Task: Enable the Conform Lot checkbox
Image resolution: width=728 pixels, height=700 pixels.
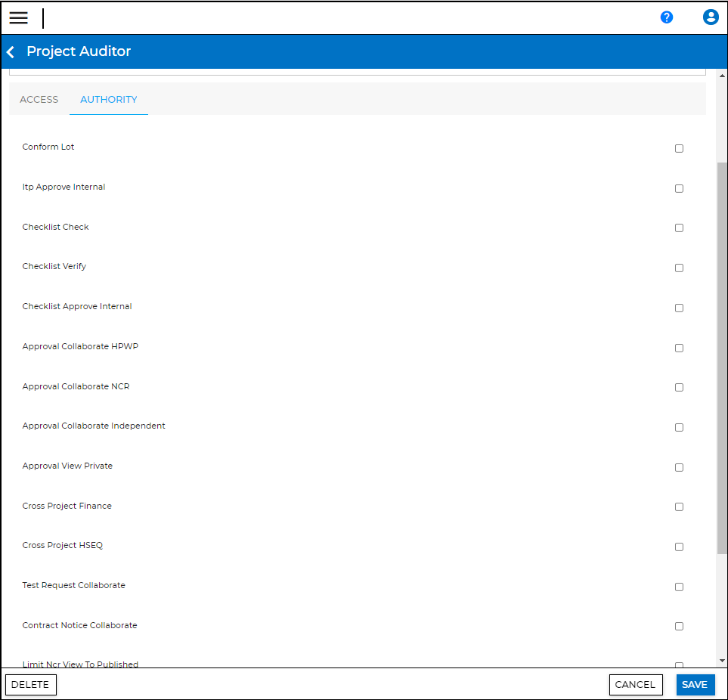Action: (x=679, y=148)
